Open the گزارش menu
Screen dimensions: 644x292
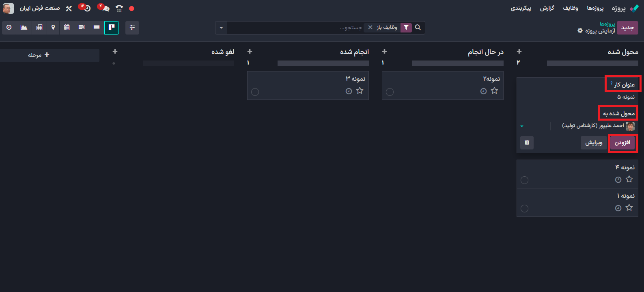point(547,8)
